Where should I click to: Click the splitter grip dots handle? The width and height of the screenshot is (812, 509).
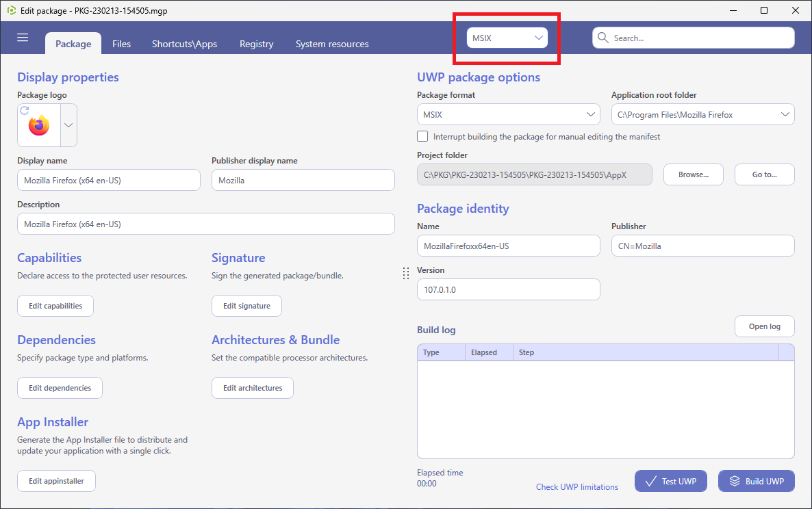click(x=406, y=274)
